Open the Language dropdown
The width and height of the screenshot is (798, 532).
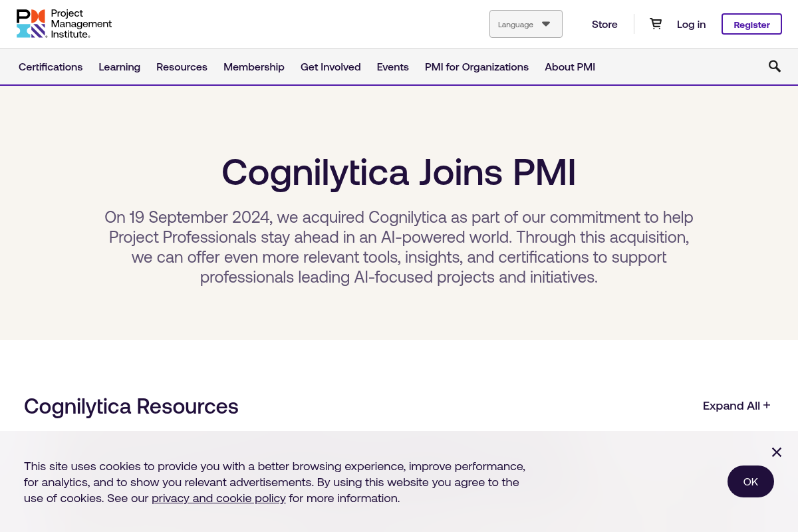click(x=525, y=24)
